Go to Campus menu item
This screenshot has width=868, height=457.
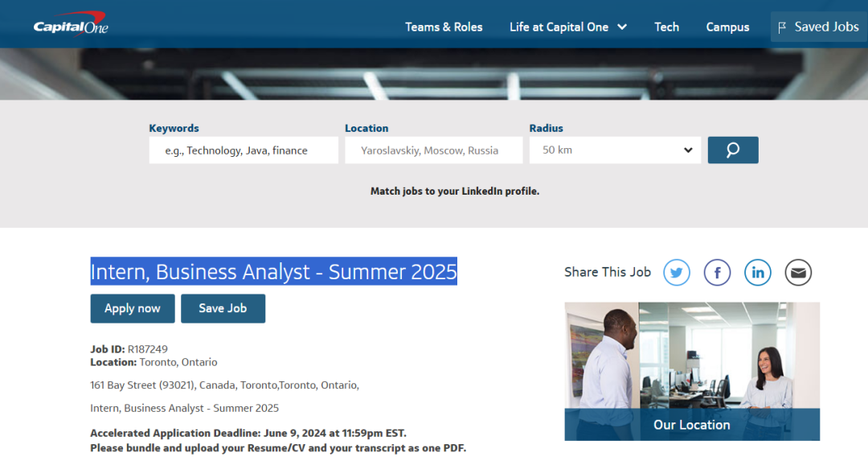pos(727,27)
